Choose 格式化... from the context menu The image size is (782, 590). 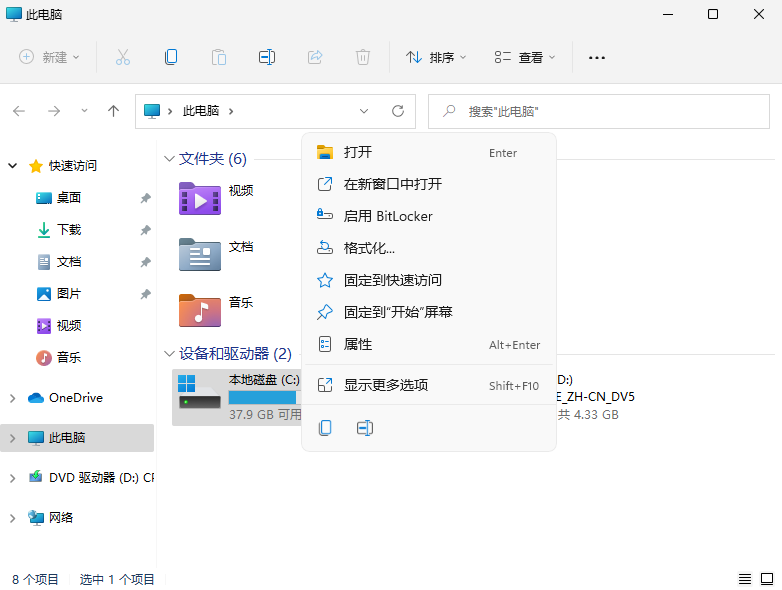point(369,248)
